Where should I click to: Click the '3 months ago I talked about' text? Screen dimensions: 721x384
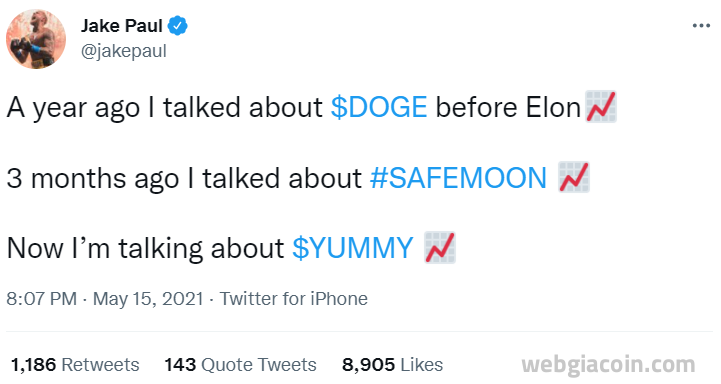tap(184, 178)
